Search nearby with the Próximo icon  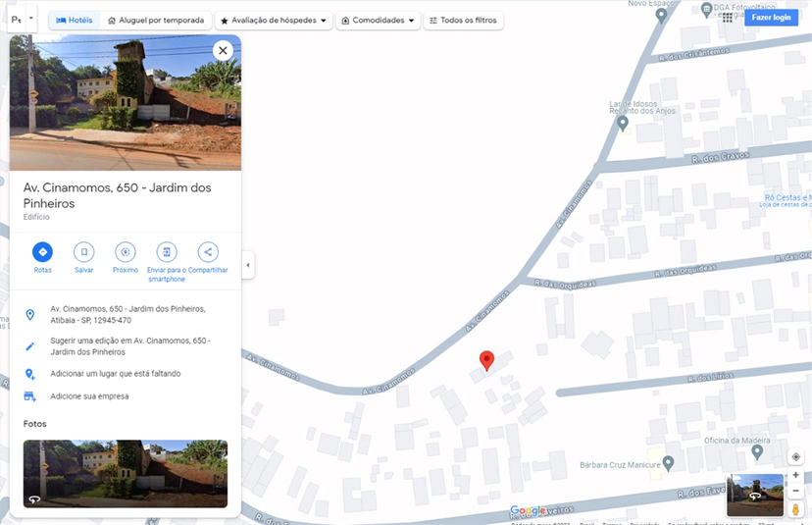(126, 252)
